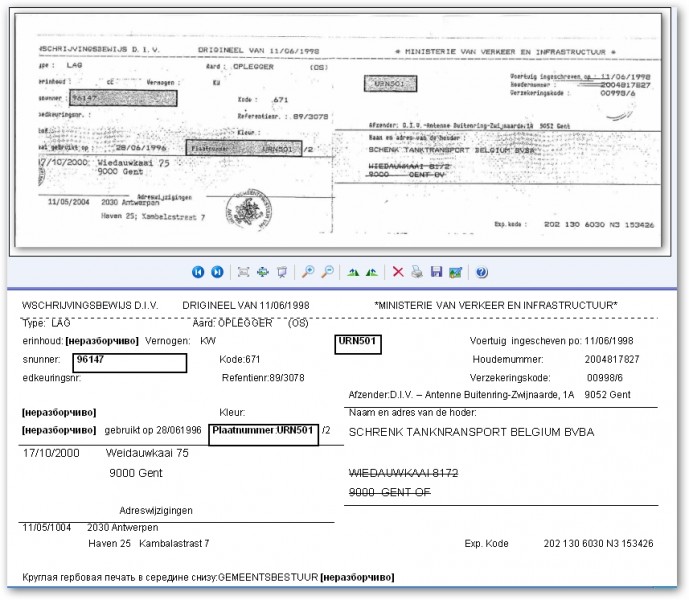Delete the image with red X
The width and height of the screenshot is (689, 600).
pos(398,272)
